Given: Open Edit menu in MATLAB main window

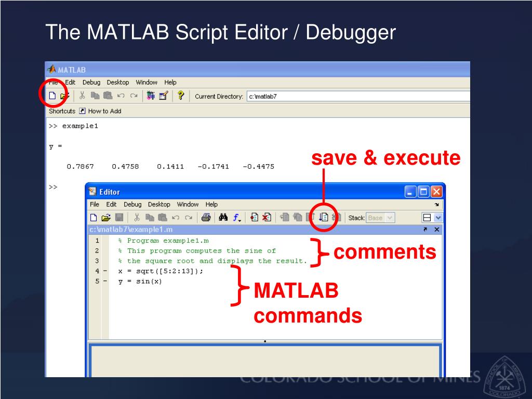Looking at the screenshot, I should [70, 83].
